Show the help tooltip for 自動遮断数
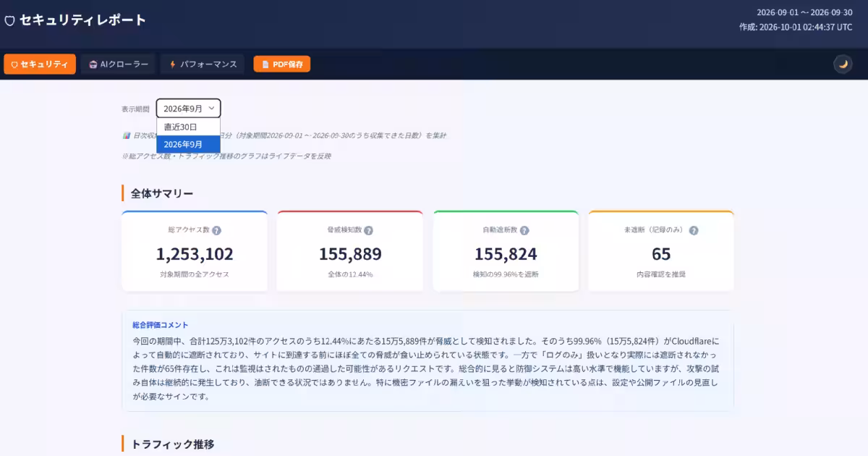 pos(524,230)
